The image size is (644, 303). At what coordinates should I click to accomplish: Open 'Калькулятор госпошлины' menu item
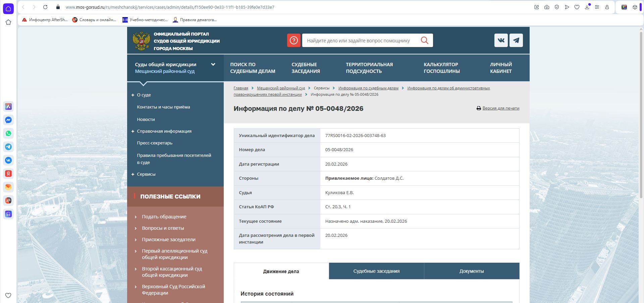[441, 68]
